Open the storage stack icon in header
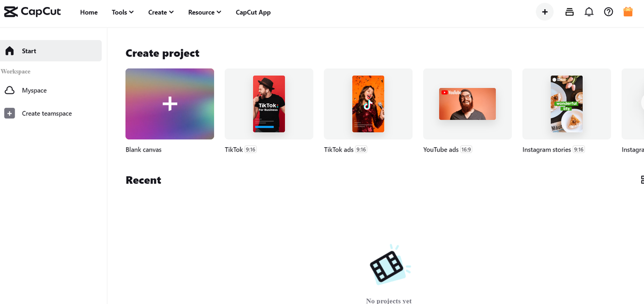Screen dimensions: 644x304 tap(569, 12)
